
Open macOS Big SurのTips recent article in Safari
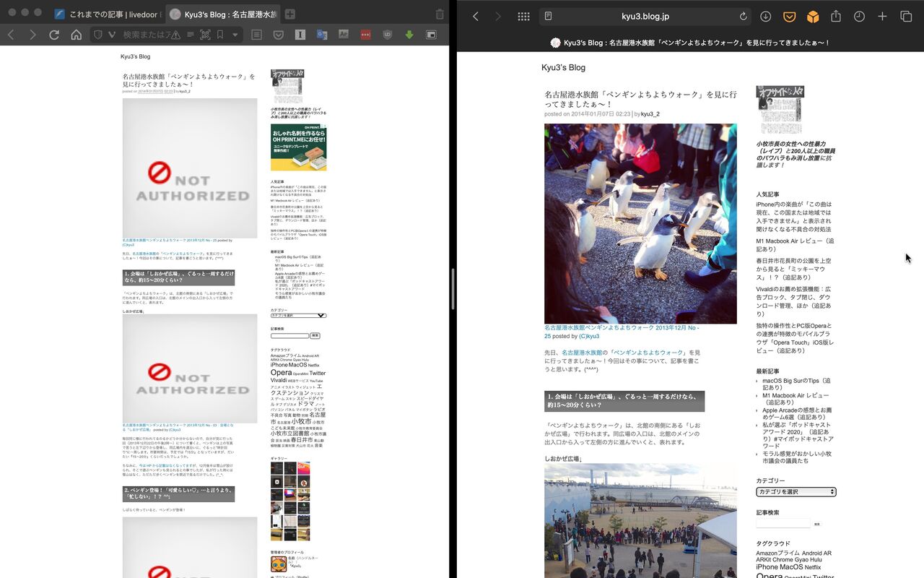pyautogui.click(x=796, y=384)
